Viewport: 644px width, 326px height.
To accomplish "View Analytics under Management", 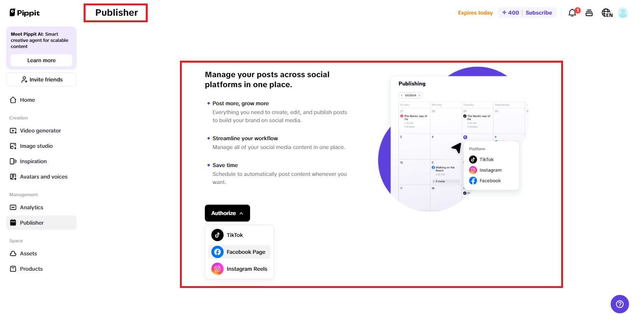I will [x=31, y=207].
